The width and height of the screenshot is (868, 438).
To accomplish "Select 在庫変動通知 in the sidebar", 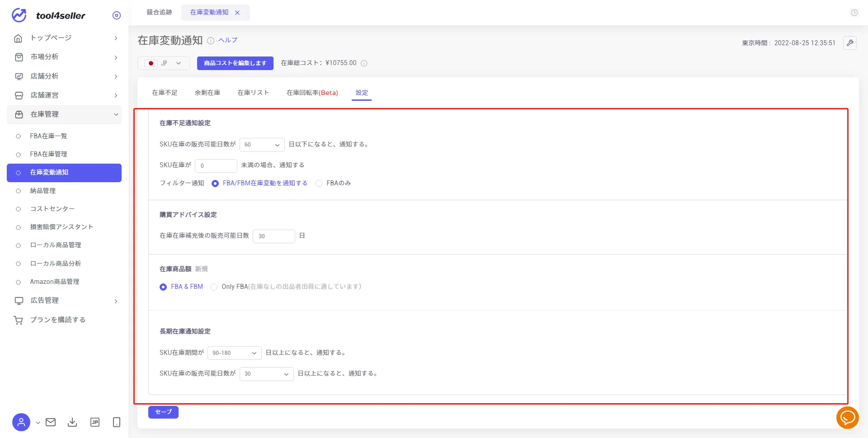I will [64, 173].
